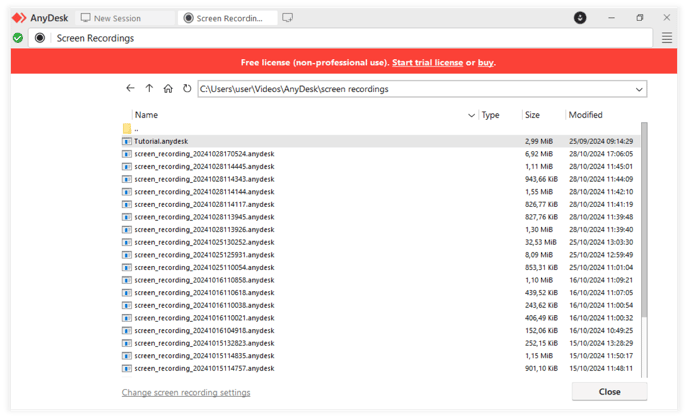Go back using the left arrow icon
Viewport: 688px width, 418px height.
point(130,88)
